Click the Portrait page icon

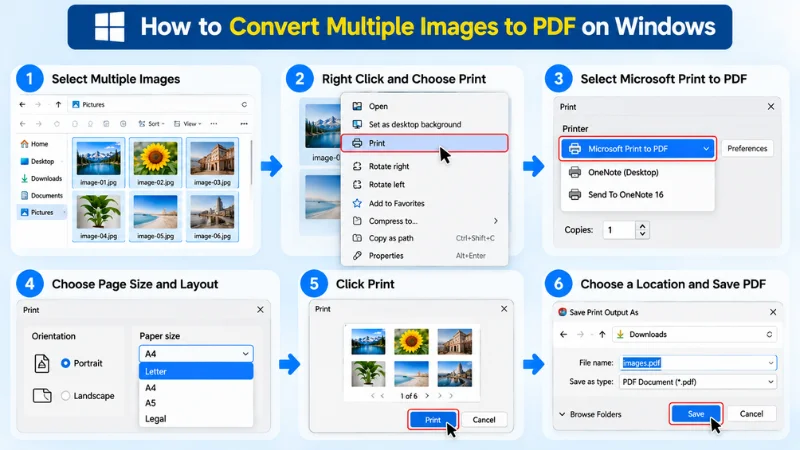[42, 363]
